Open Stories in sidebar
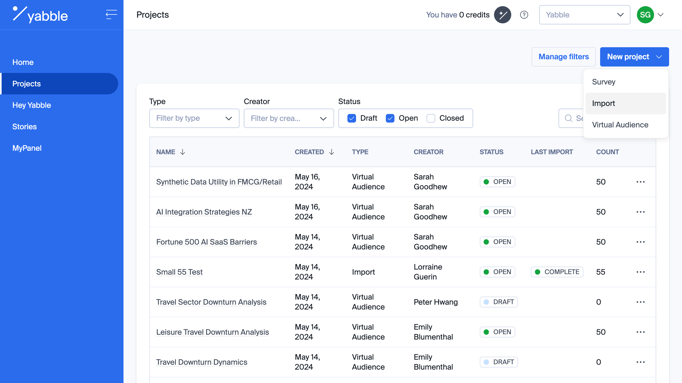The width and height of the screenshot is (682, 383). [x=24, y=127]
